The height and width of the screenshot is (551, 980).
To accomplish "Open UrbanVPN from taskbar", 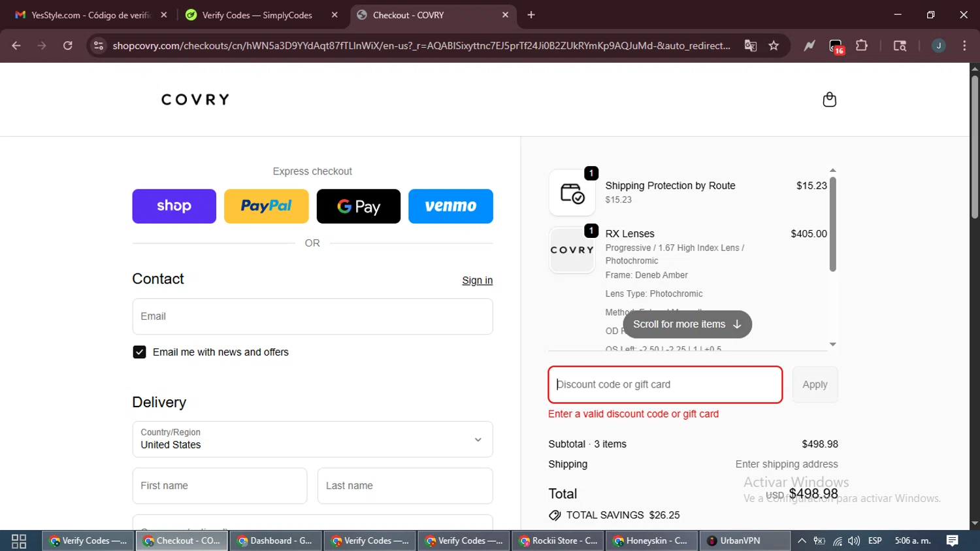I will pos(746,541).
